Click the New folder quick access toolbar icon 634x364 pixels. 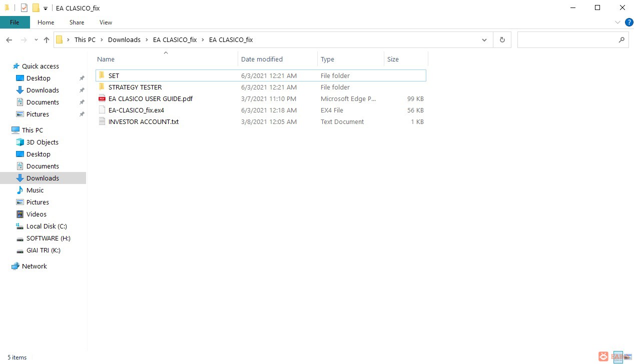[36, 8]
